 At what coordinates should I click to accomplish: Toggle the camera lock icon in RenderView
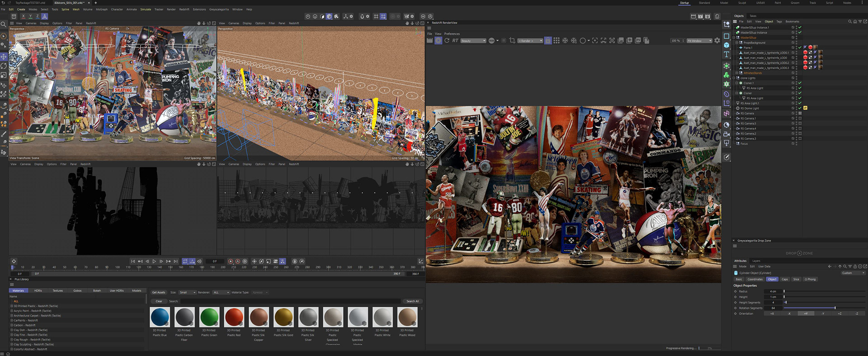pyautogui.click(x=548, y=41)
